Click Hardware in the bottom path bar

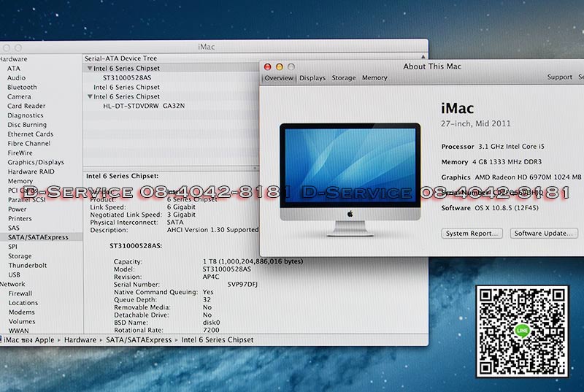tap(80, 340)
